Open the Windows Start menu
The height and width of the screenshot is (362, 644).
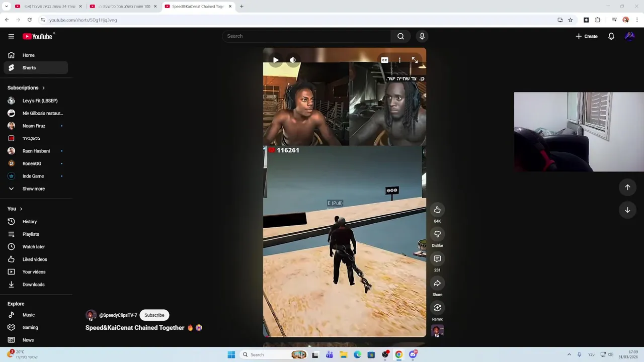[x=231, y=354]
